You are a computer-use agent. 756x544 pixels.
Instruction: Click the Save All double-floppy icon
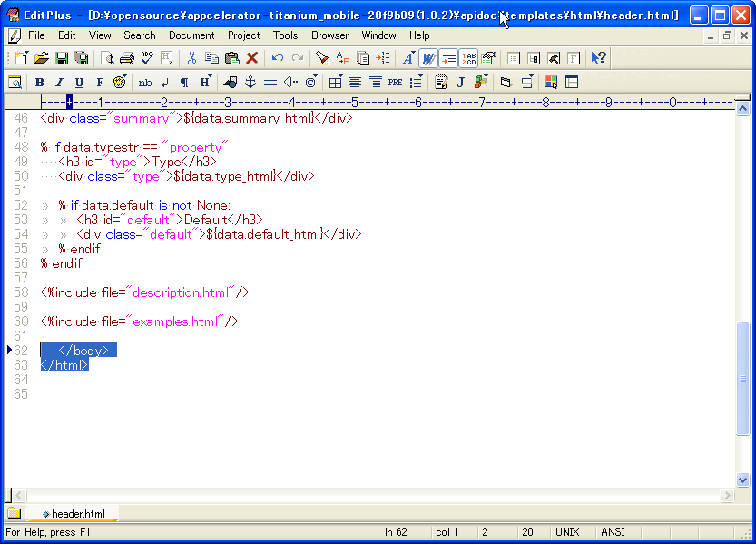[82, 58]
